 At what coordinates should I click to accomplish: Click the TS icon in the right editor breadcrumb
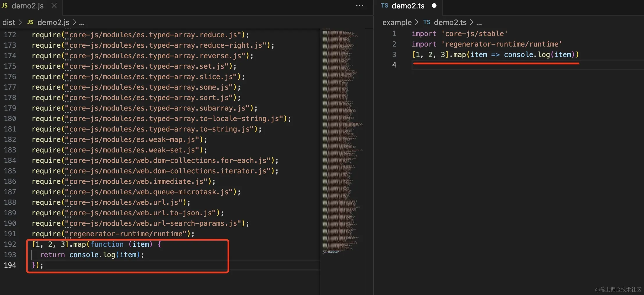point(427,22)
